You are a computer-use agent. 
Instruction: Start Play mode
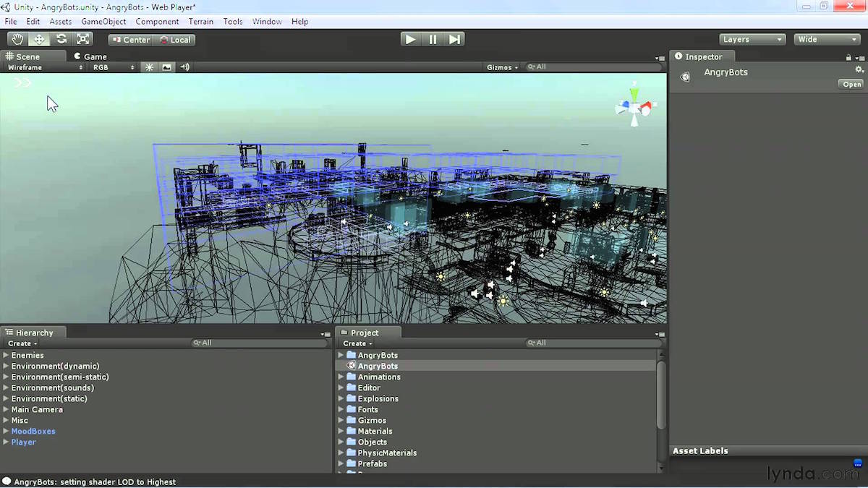pos(410,40)
